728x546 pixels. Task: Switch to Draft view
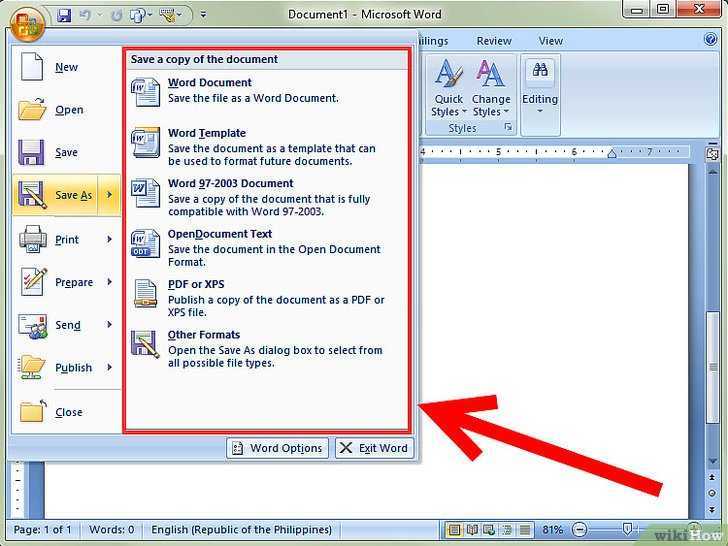click(525, 530)
